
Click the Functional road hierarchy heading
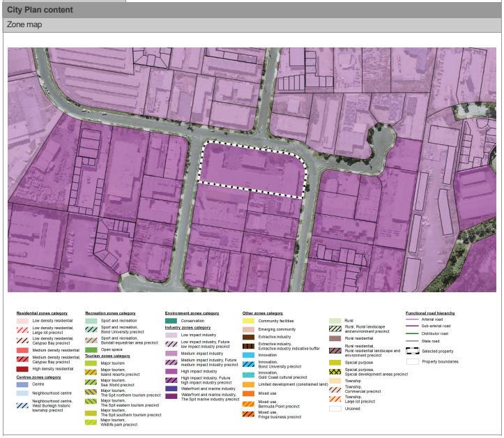tap(430, 313)
